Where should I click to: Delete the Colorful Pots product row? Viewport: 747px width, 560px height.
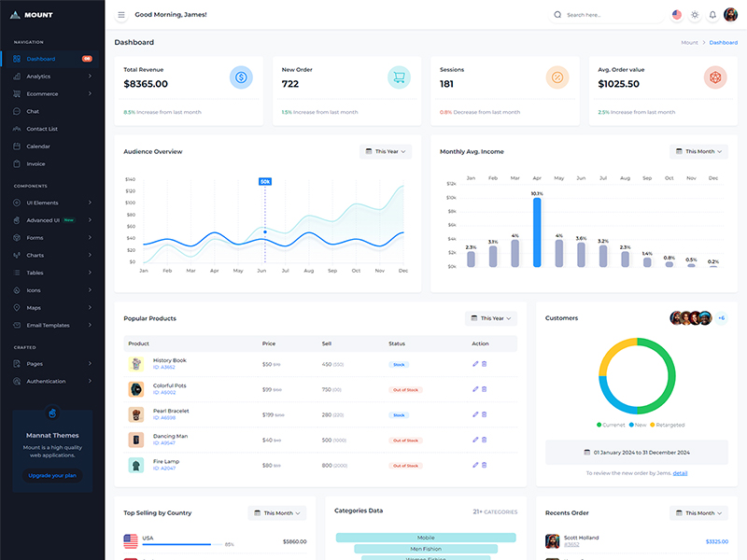click(484, 389)
